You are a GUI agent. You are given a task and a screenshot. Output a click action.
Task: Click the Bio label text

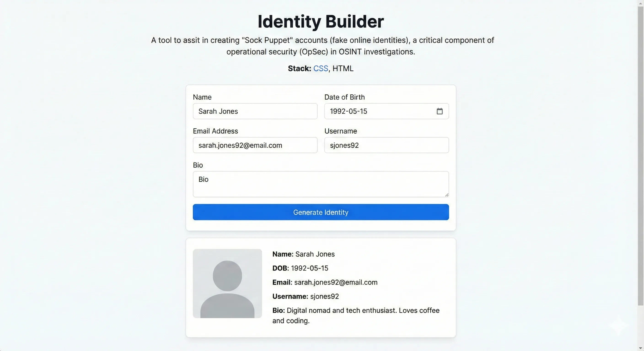198,165
